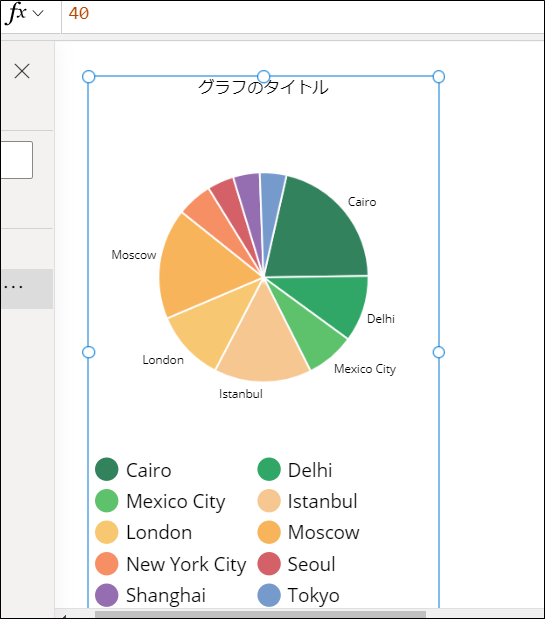
Task: Click the top-center selection handle of chart
Action: 264,77
